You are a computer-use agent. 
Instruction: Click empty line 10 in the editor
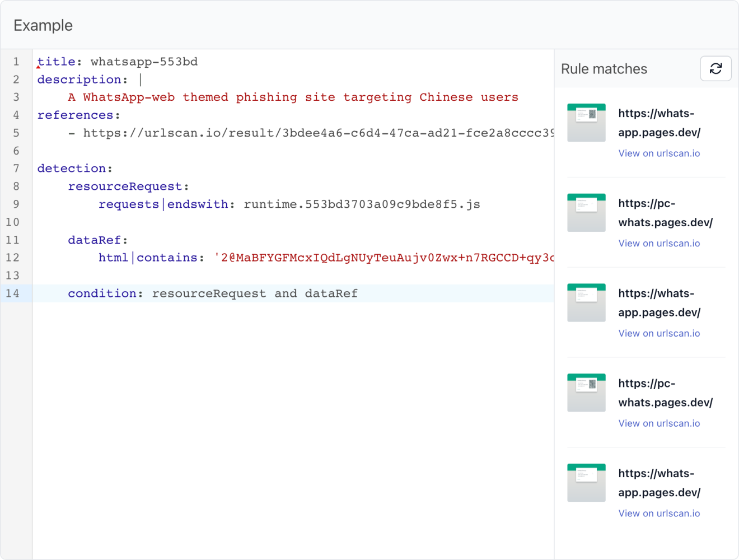[x=293, y=222]
